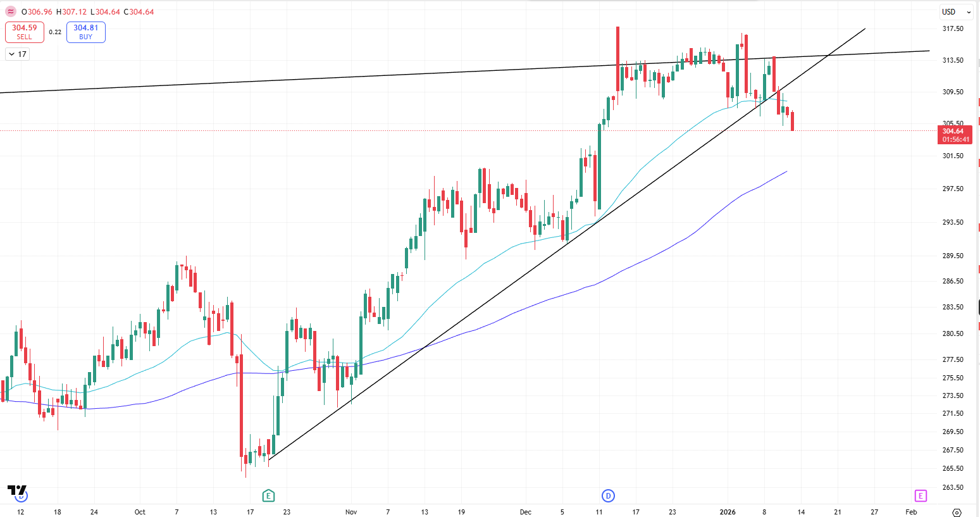This screenshot has width=980, height=517.
Task: Click the Dec label on the date axis
Action: click(x=525, y=512)
